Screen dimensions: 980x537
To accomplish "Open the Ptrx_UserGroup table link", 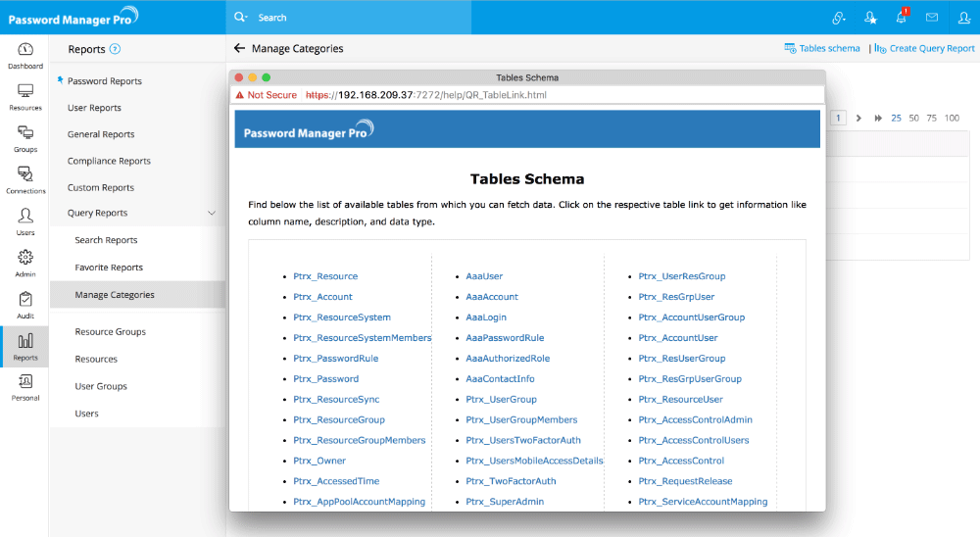I will tap(501, 400).
